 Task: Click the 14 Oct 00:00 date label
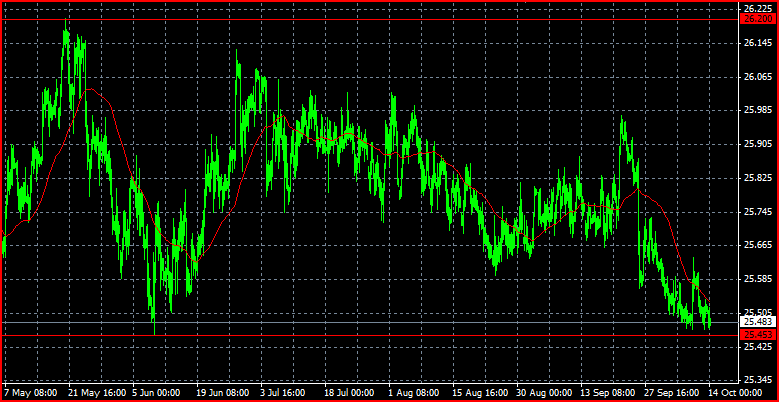click(734, 392)
